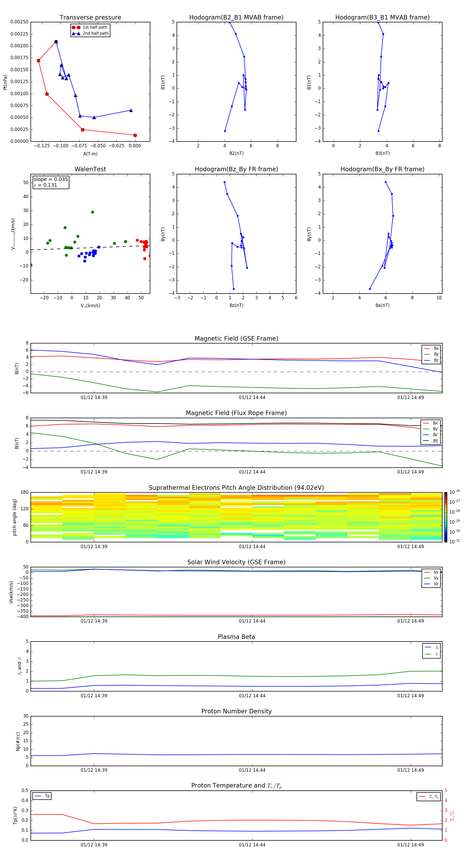
Task: Click the rightmost blue triangle in Transverse pressure
Action: pyautogui.click(x=131, y=110)
